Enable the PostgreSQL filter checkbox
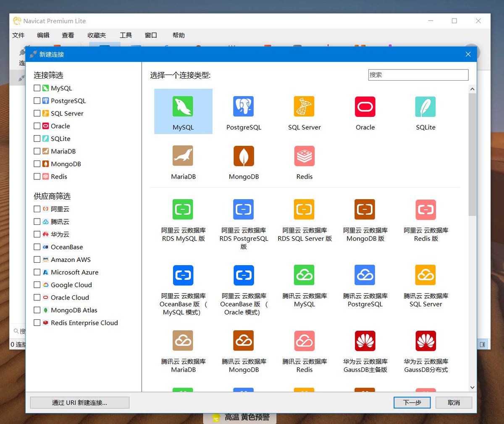504x424 pixels. 37,101
